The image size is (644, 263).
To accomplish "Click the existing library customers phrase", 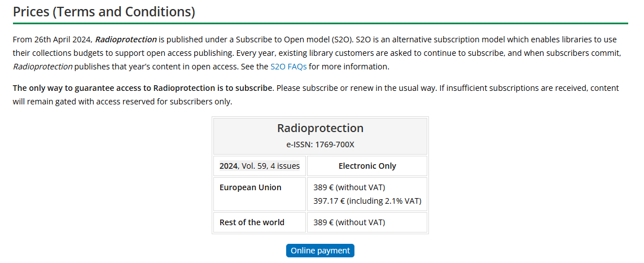I will coord(281,54).
